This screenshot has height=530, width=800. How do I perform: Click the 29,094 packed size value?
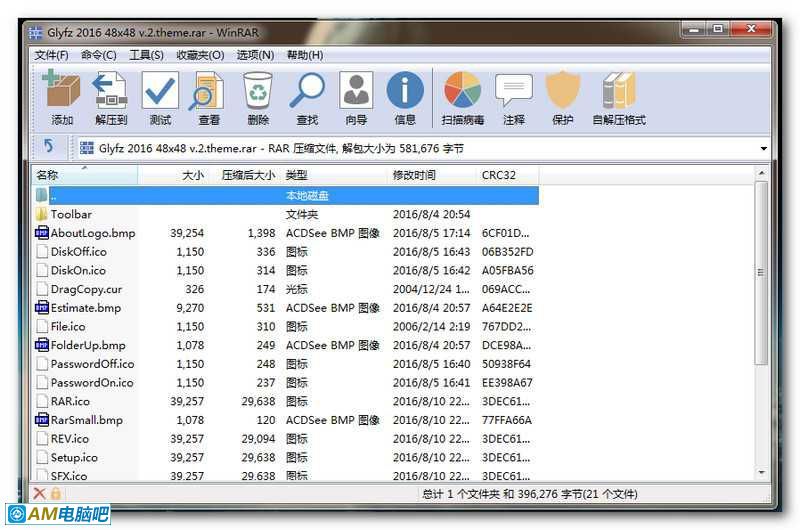point(259,439)
